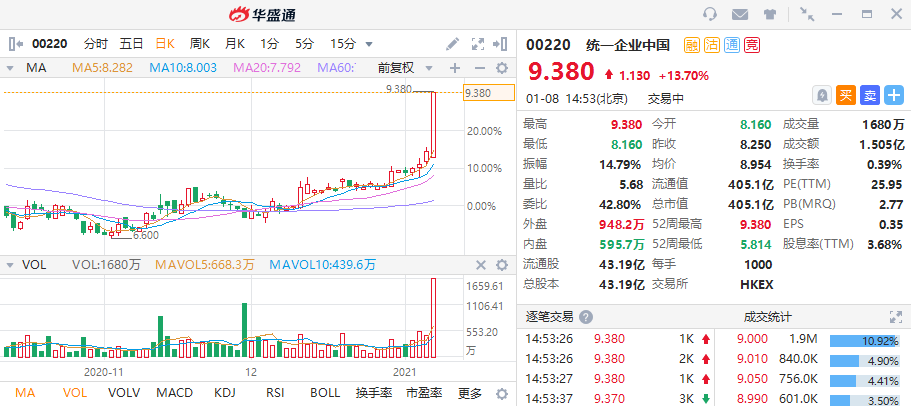
Task: Click the orange 买 buy button
Action: coord(846,96)
